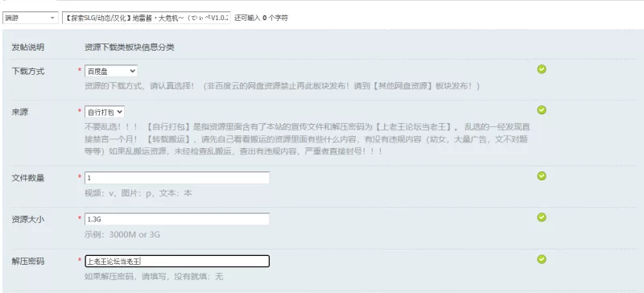
Task: Click the green check icon for 文件数量
Action: pos(542,176)
